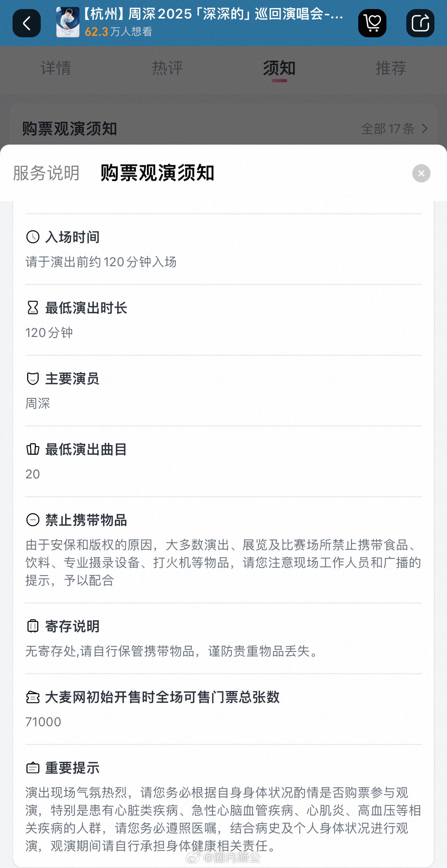This screenshot has width=447, height=868.
Task: Switch to the 服务说明 tab
Action: (x=46, y=173)
